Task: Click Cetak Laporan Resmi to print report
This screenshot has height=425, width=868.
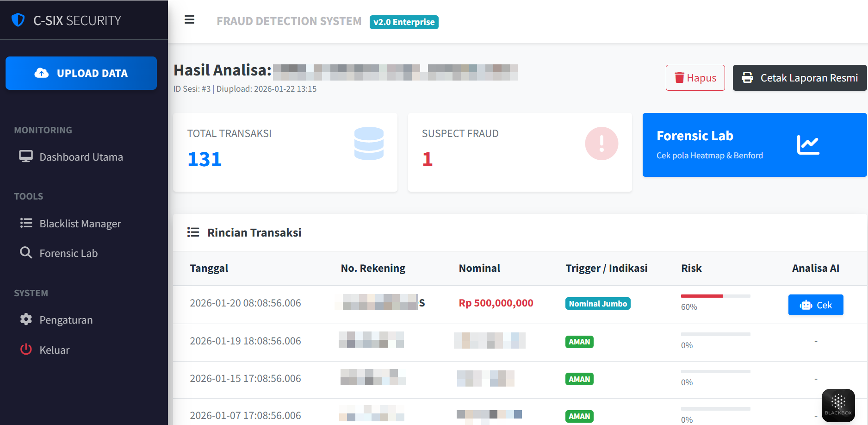Action: point(799,77)
